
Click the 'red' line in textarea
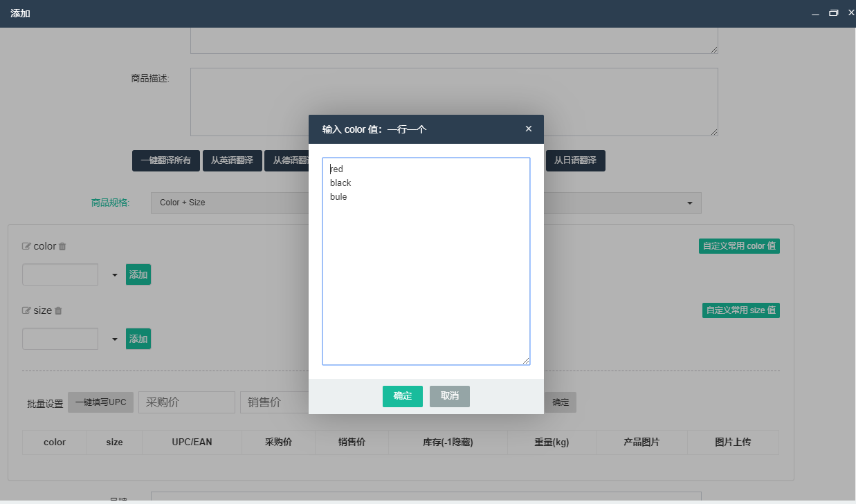point(336,169)
